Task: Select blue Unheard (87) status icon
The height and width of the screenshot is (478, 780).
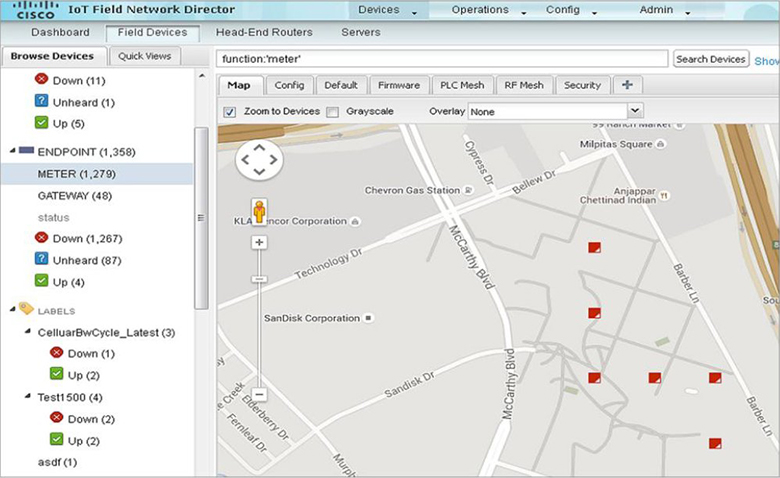Action: coord(42,260)
